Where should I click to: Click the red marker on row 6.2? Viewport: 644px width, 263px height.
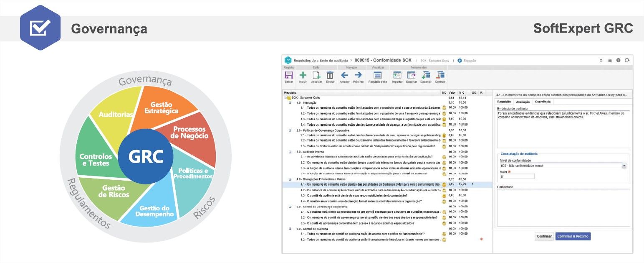[x=482, y=239]
